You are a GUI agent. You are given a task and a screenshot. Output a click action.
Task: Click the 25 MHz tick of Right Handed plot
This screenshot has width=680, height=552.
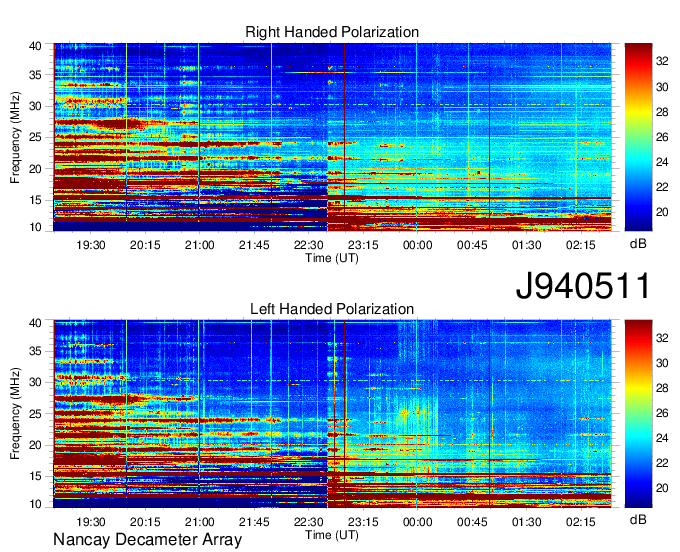tap(36, 137)
